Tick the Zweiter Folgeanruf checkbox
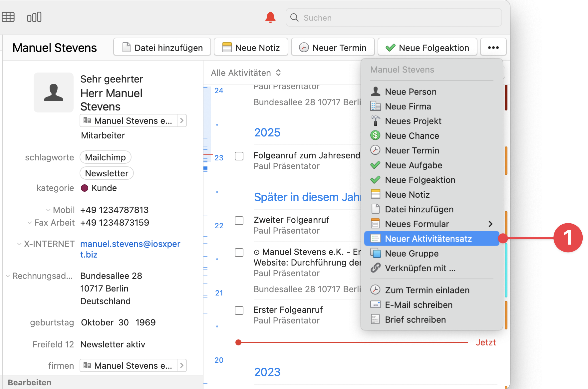 (239, 221)
